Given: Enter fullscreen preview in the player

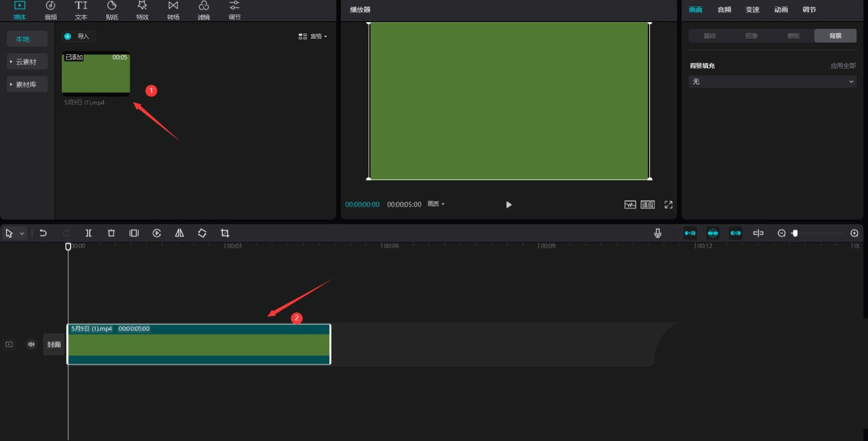Looking at the screenshot, I should coord(668,204).
